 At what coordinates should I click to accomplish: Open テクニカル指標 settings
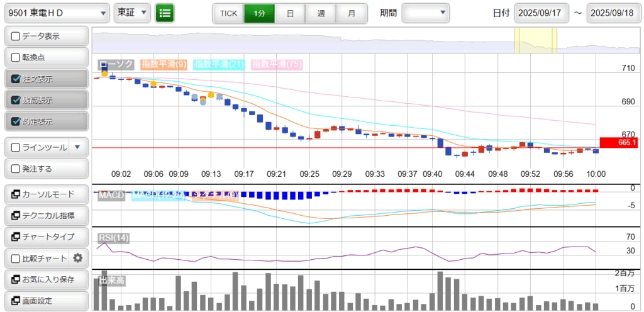point(46,215)
